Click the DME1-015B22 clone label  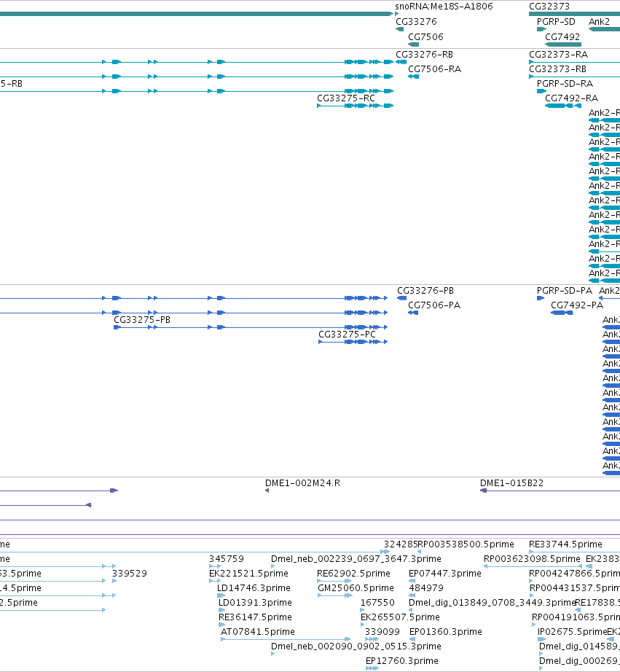click(511, 483)
